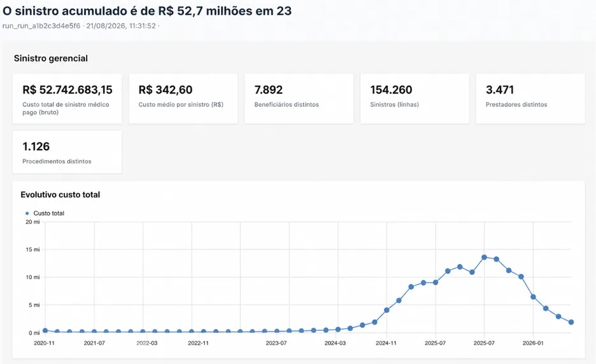
Task: Click the 5 mi y-axis label
Action: pos(34,305)
